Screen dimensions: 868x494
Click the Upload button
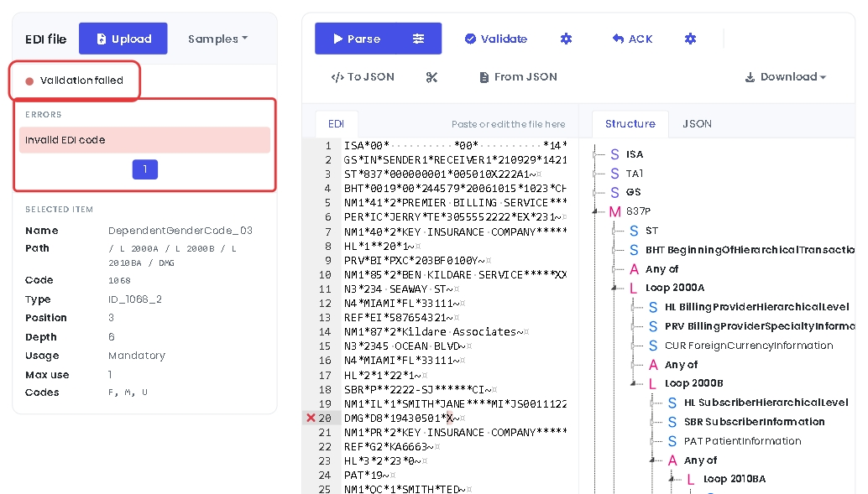(123, 39)
